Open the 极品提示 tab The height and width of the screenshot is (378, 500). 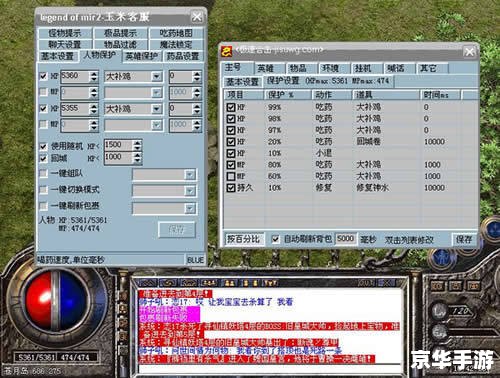pyautogui.click(x=120, y=33)
